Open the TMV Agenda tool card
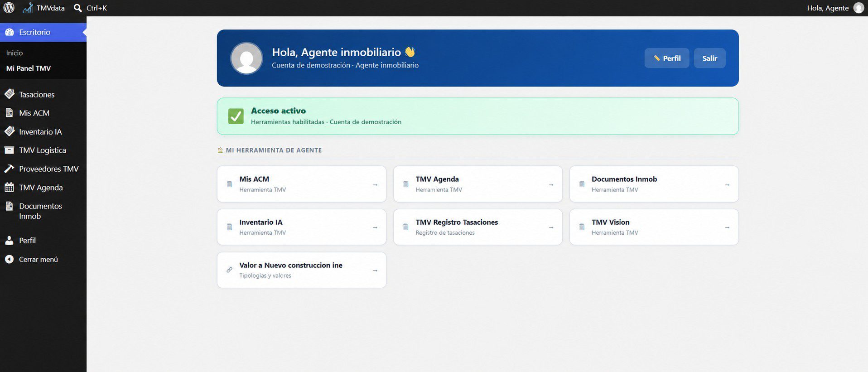 tap(478, 184)
